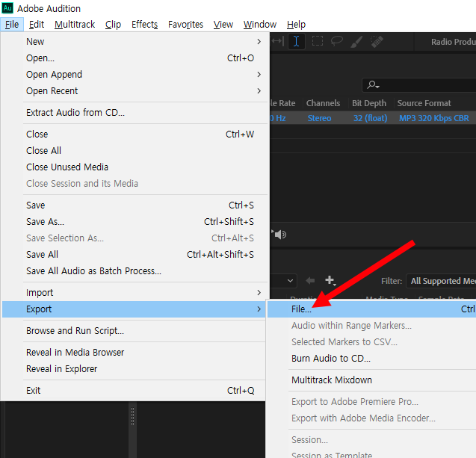This screenshot has width=476, height=458.
Task: Open the Favorites menu
Action: [x=185, y=24]
